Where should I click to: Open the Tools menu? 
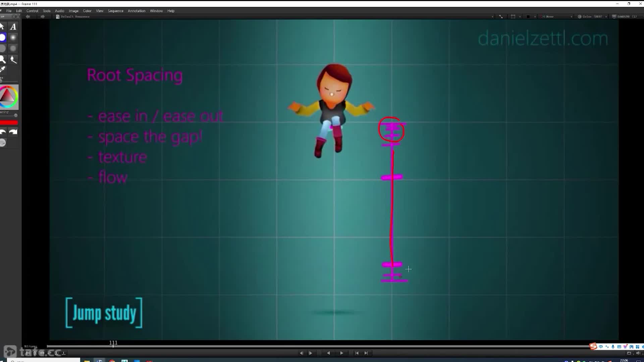click(x=47, y=11)
